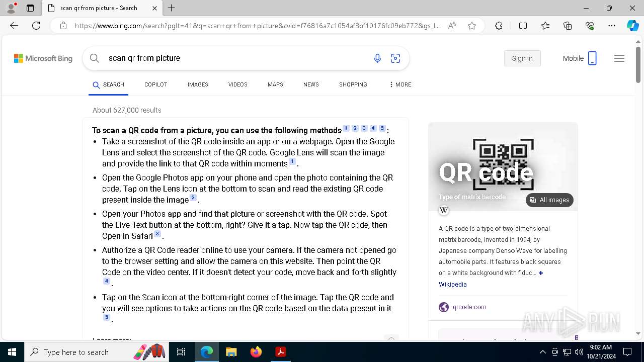Open Settings and more ellipsis menu
Image resolution: width=644 pixels, height=362 pixels.
coord(612,26)
